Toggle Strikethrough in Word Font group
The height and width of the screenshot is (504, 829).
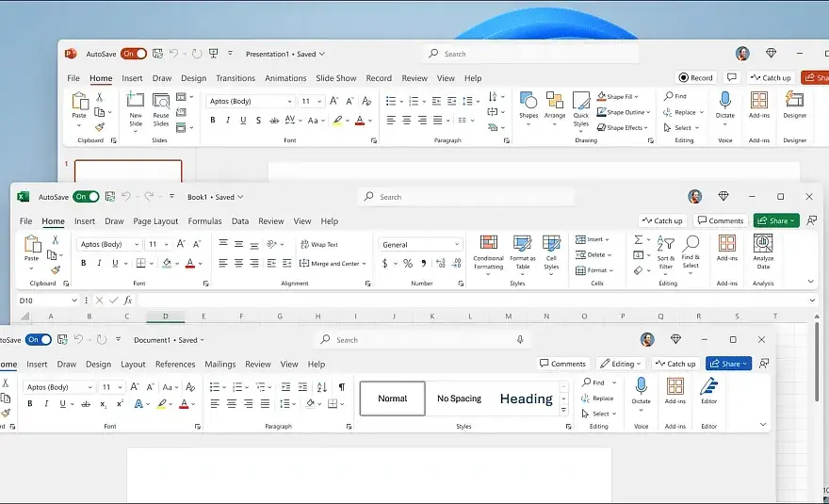click(x=86, y=404)
